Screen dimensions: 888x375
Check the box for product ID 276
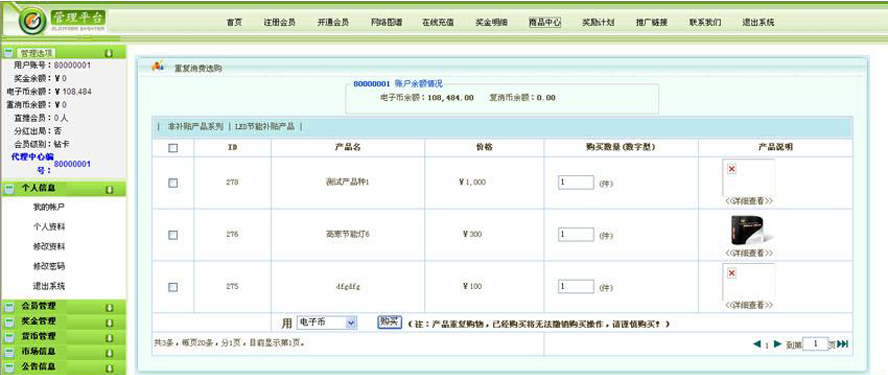coord(173,235)
